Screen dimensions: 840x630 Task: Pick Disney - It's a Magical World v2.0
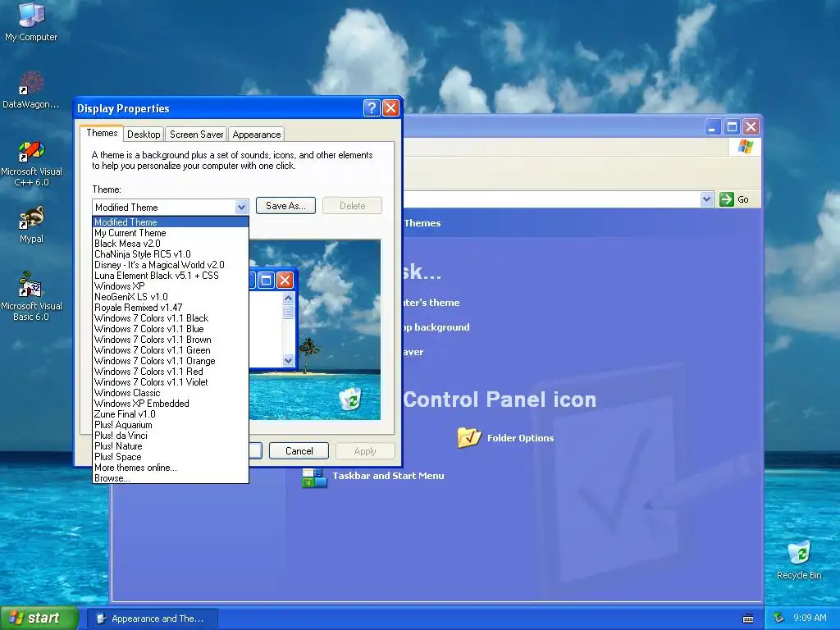171,265
